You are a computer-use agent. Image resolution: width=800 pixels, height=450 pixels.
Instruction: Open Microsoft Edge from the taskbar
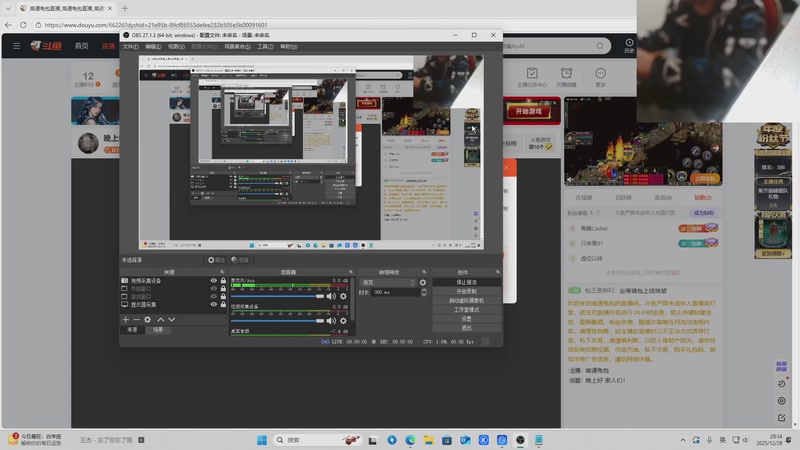[410, 440]
